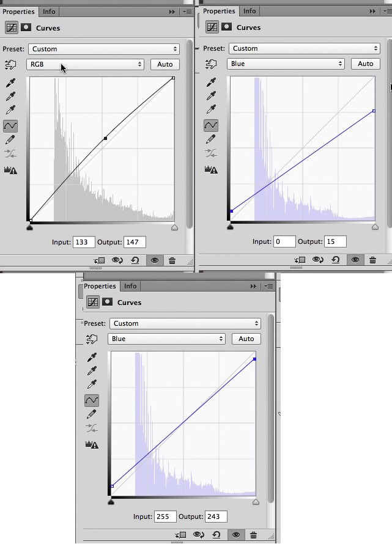
Task: Click the layer mask icon in RGB panel
Action: (26, 27)
